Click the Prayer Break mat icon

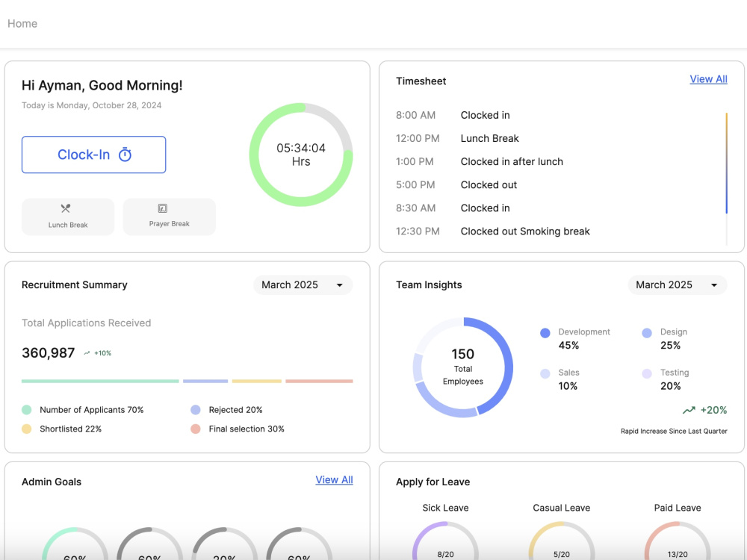162,208
